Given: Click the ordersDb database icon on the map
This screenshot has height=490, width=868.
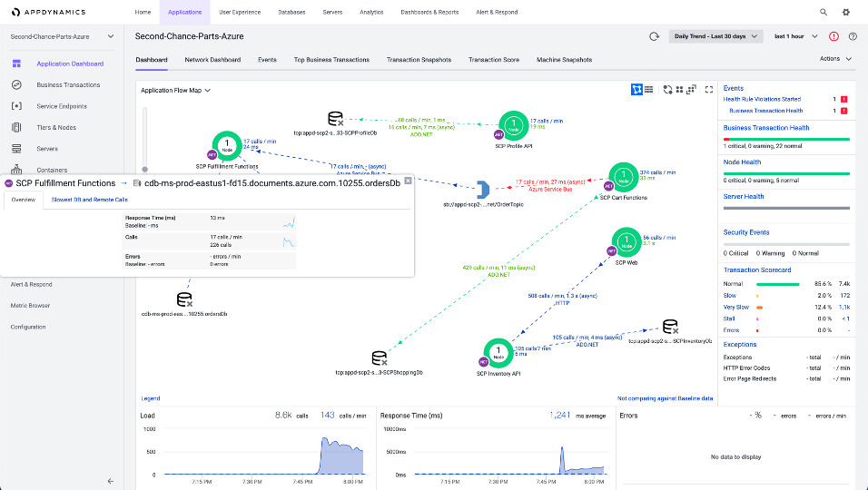Looking at the screenshot, I should click(184, 299).
